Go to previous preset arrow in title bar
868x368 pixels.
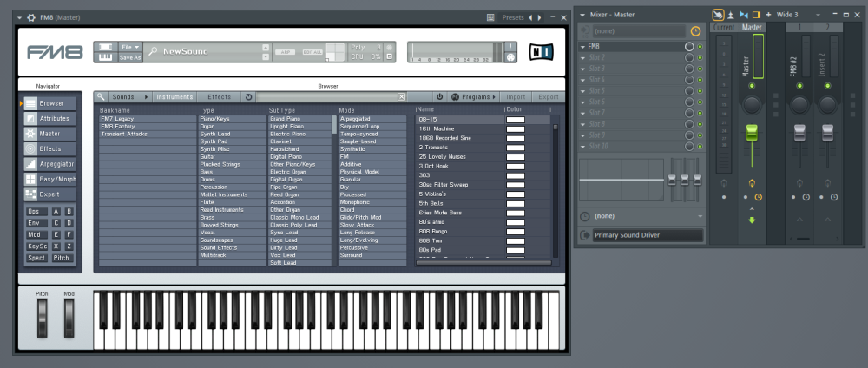[530, 17]
